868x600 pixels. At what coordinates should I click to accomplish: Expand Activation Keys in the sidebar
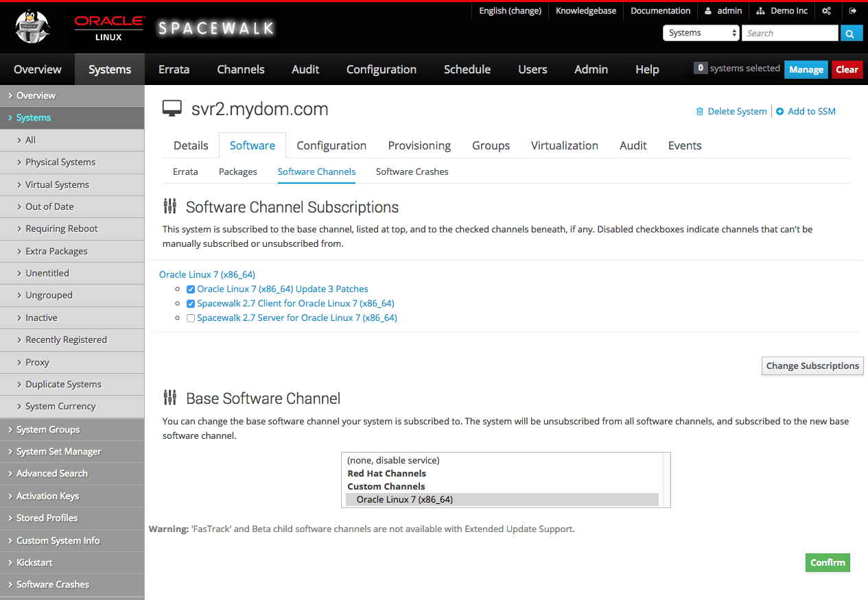pos(72,496)
